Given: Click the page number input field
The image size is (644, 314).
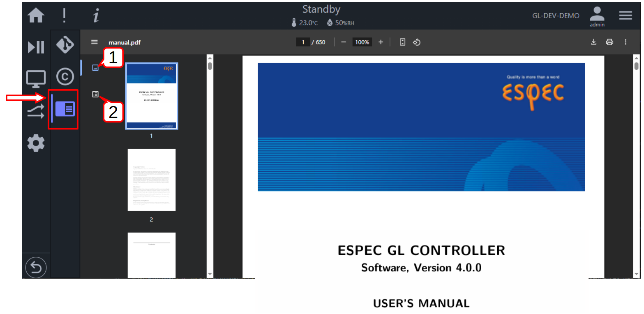Looking at the screenshot, I should (303, 42).
